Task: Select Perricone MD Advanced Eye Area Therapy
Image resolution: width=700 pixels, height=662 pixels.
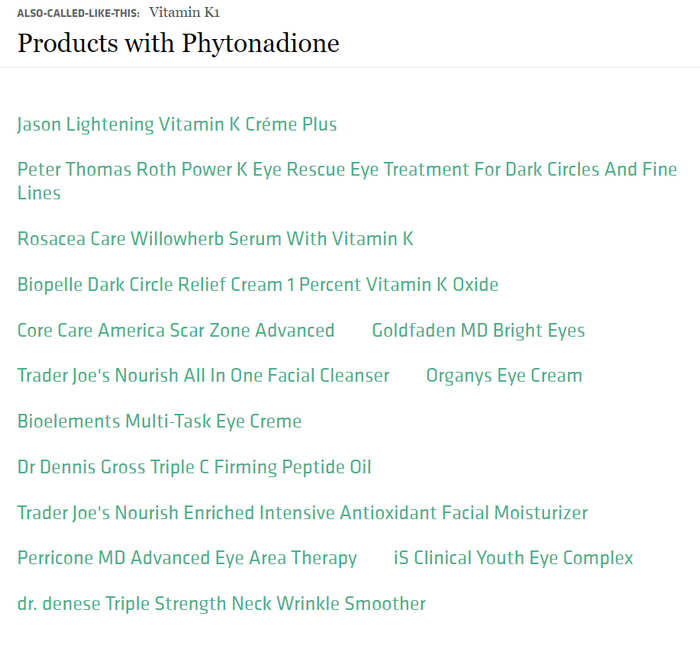Action: [x=187, y=558]
